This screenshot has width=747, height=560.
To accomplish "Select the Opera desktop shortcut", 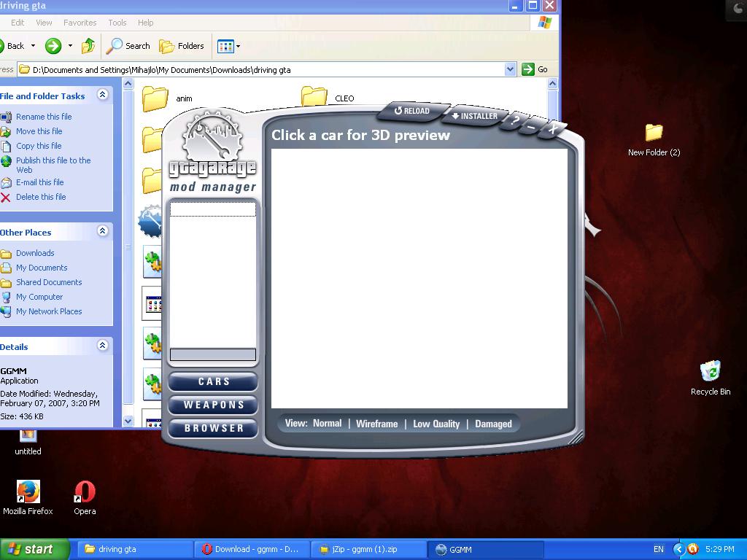I will [x=85, y=498].
